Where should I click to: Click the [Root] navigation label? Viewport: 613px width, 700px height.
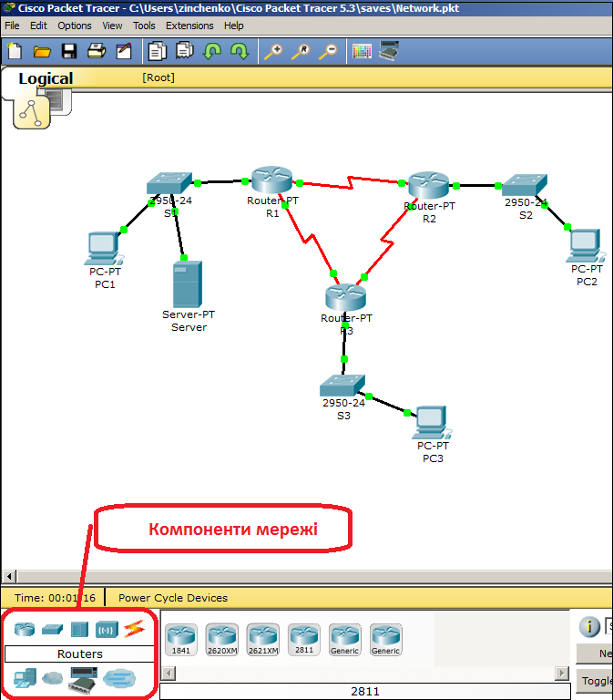coord(158,77)
